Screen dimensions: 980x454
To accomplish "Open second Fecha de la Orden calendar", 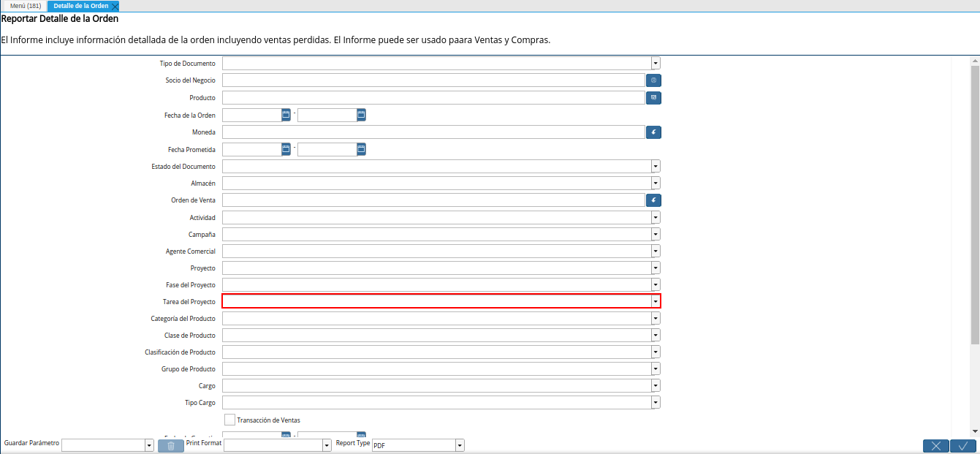I will tap(361, 115).
